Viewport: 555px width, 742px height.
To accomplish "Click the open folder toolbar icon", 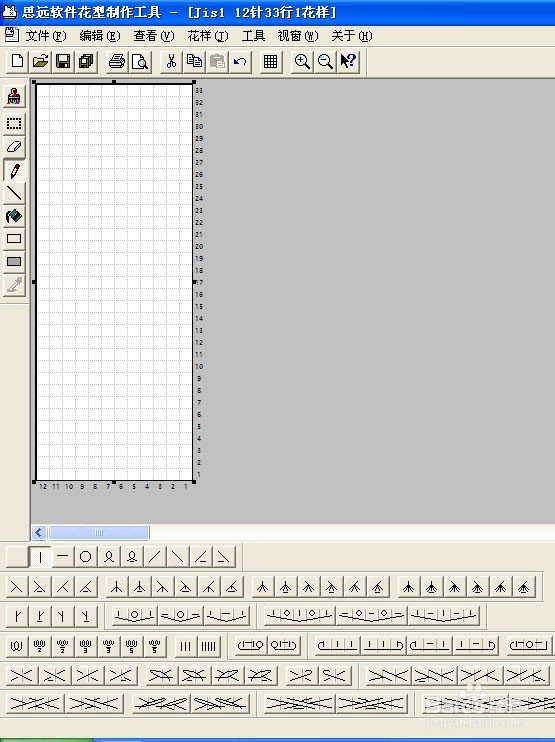I will [x=41, y=62].
